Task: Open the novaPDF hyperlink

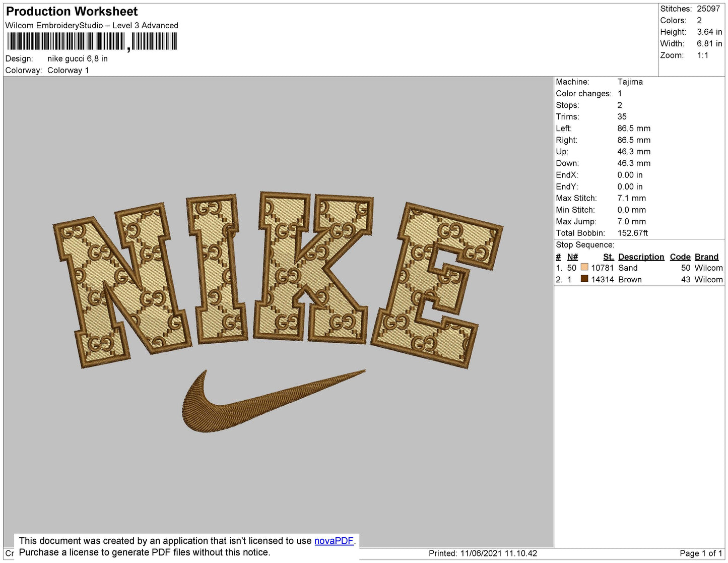Action: click(334, 541)
